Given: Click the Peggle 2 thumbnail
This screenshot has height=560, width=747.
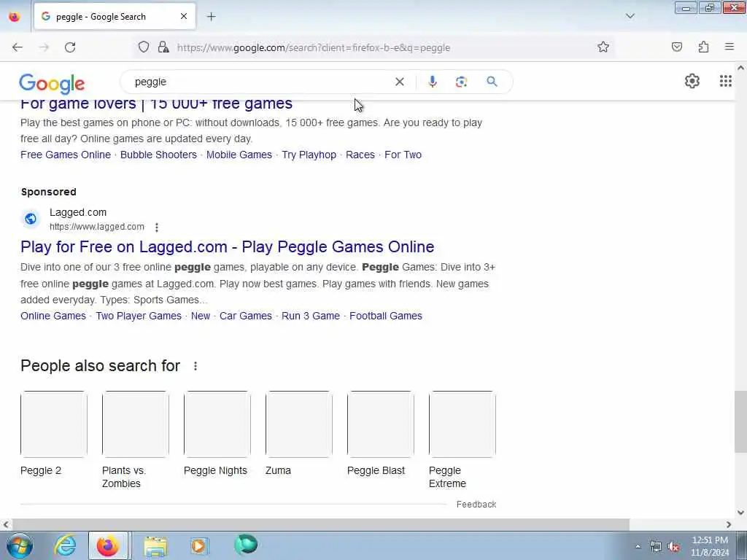Looking at the screenshot, I should pos(54,424).
